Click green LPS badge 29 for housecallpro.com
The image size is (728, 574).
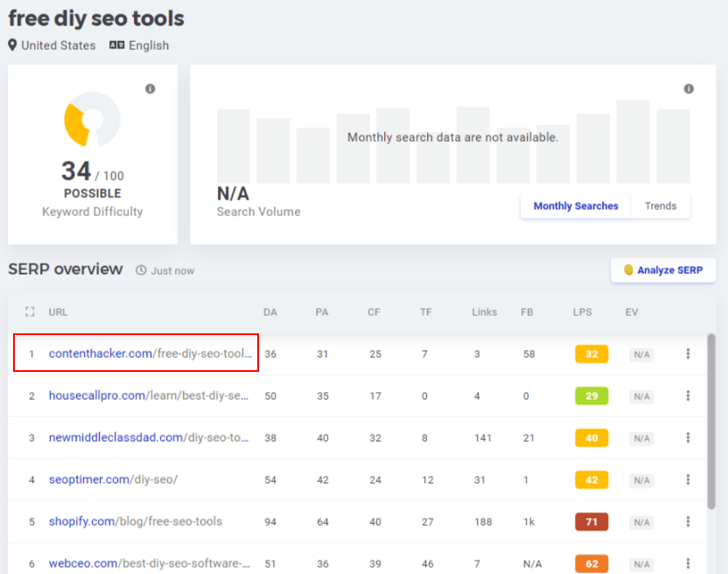coord(591,395)
